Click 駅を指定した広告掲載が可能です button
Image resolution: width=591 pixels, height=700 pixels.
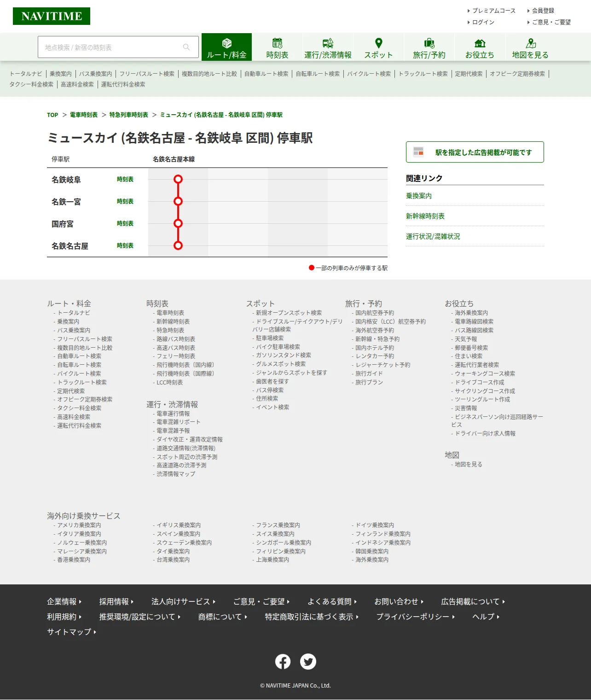pos(475,152)
